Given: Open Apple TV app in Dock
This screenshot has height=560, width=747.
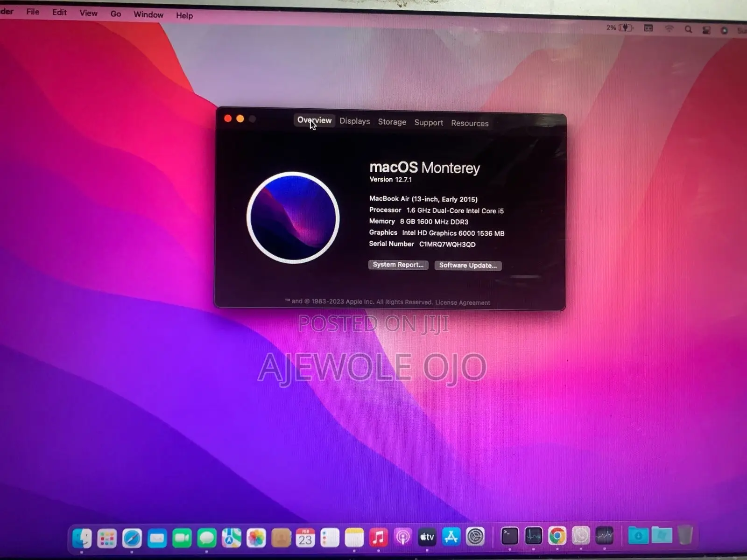Looking at the screenshot, I should point(427,537).
